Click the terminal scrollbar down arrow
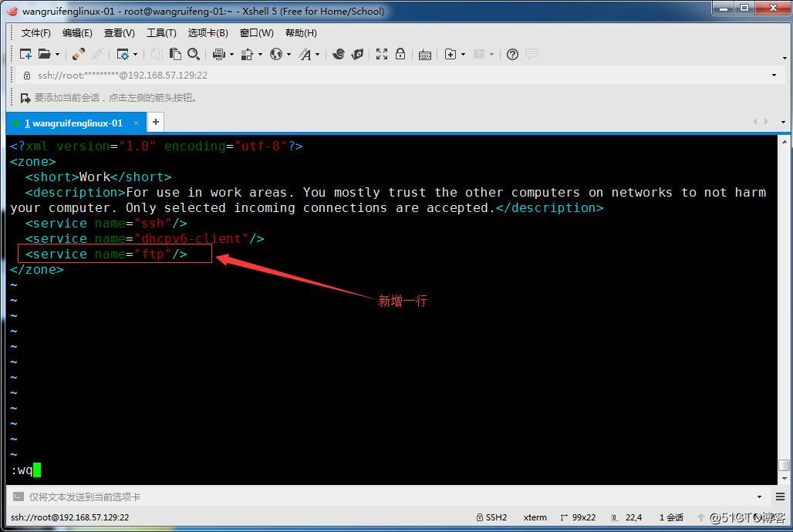The width and height of the screenshot is (793, 532). point(785,478)
